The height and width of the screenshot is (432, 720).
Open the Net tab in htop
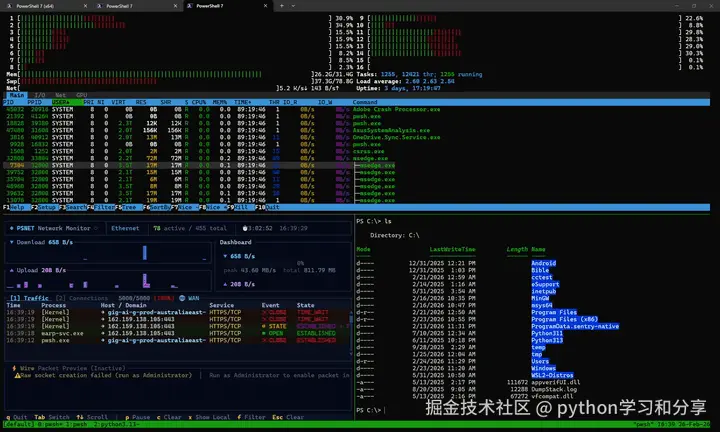[x=60, y=95]
